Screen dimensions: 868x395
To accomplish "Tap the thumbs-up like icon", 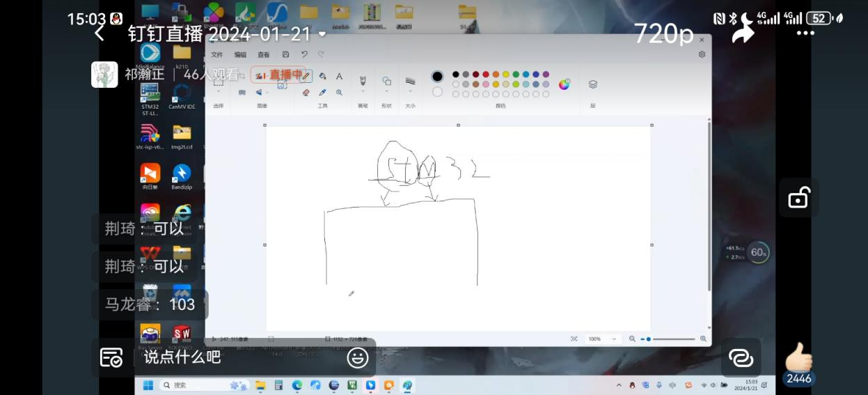I will pyautogui.click(x=798, y=357).
